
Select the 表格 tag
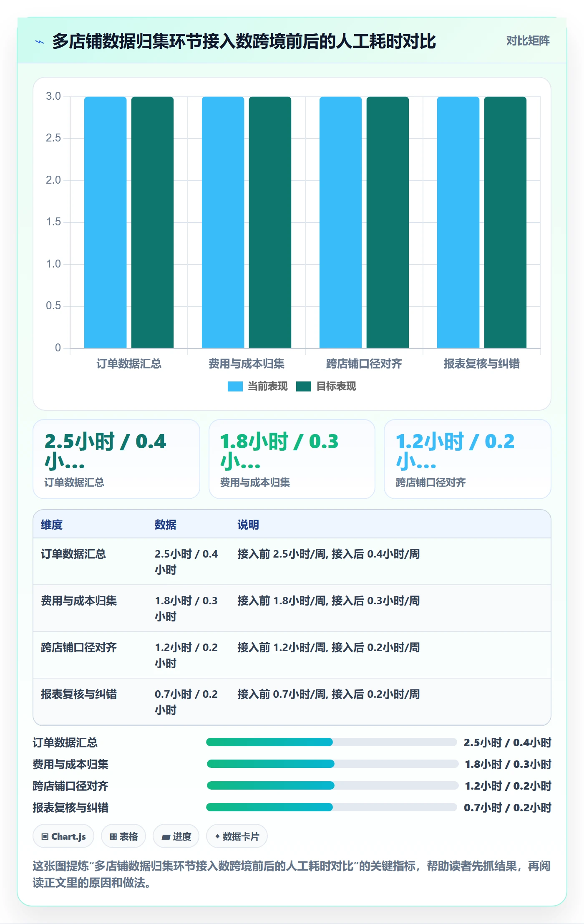[123, 836]
